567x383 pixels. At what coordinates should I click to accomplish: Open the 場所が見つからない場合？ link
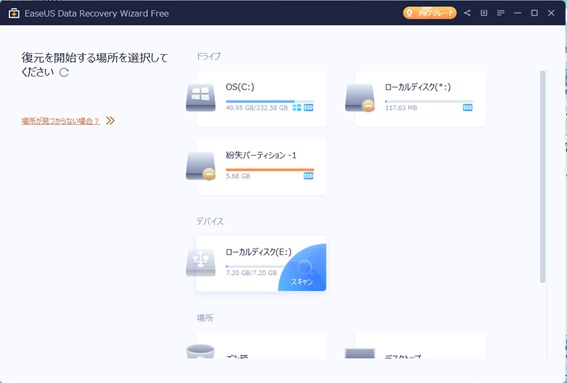coord(60,121)
